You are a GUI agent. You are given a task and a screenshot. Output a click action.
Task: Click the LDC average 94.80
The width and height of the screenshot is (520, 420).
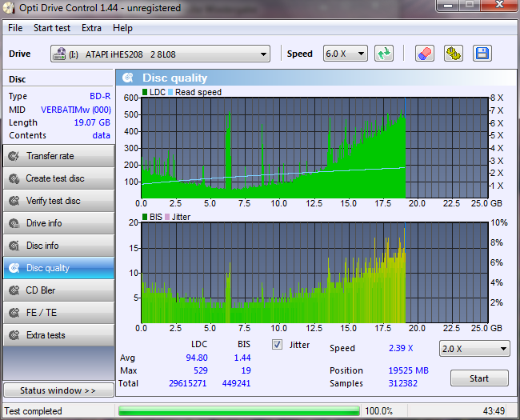(197, 358)
